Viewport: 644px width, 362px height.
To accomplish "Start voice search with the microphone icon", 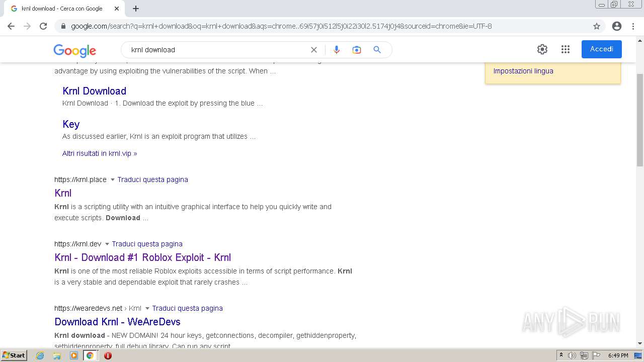I will (337, 50).
